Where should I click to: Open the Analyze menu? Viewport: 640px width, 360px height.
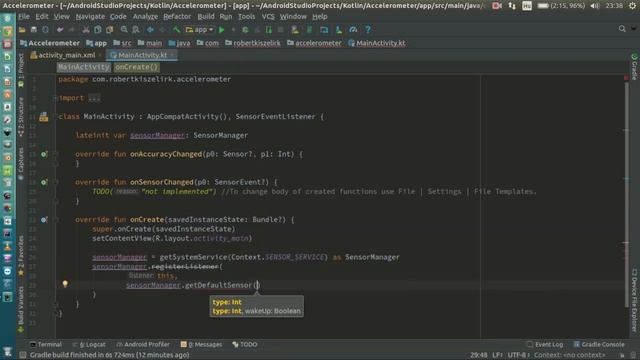pyautogui.click(x=145, y=17)
